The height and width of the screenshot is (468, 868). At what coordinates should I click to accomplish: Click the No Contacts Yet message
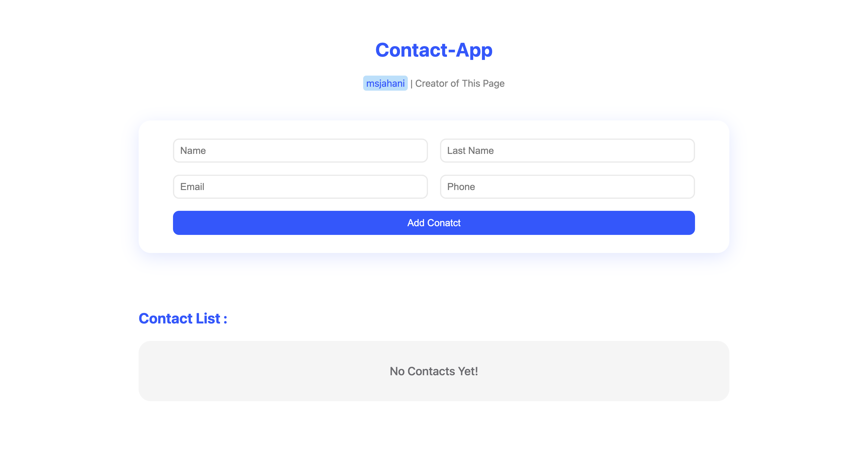tap(434, 371)
